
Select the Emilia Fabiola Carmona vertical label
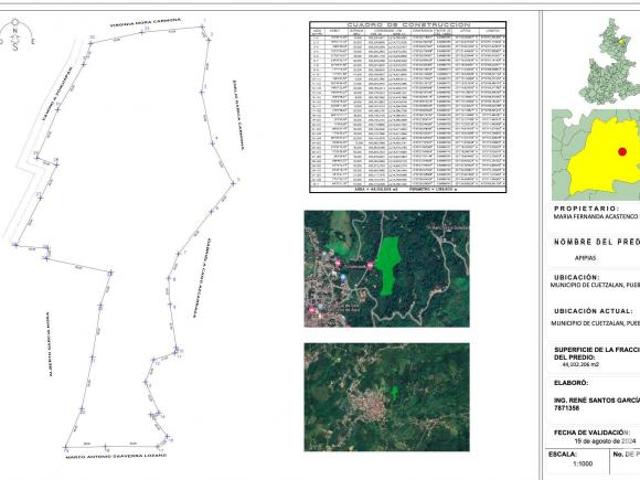point(238,115)
